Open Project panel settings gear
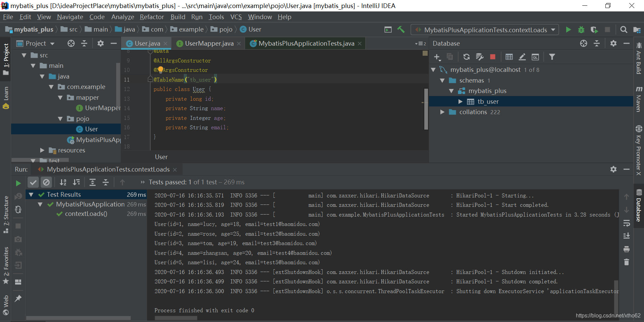The image size is (644, 322). [100, 43]
